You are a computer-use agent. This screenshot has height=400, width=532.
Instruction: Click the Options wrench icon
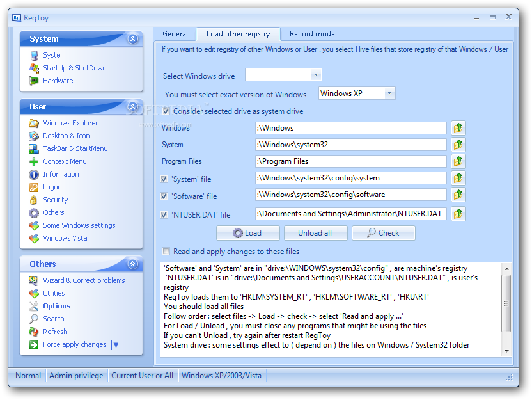[34, 307]
